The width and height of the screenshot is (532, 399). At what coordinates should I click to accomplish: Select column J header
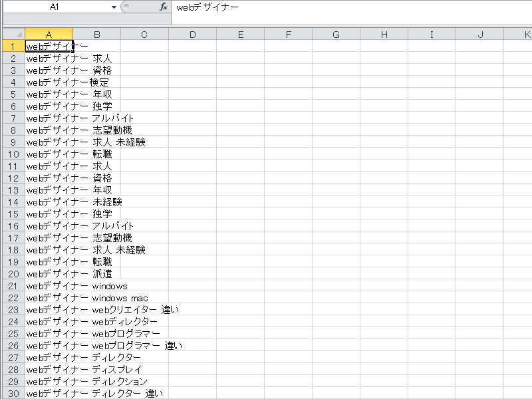(x=480, y=35)
